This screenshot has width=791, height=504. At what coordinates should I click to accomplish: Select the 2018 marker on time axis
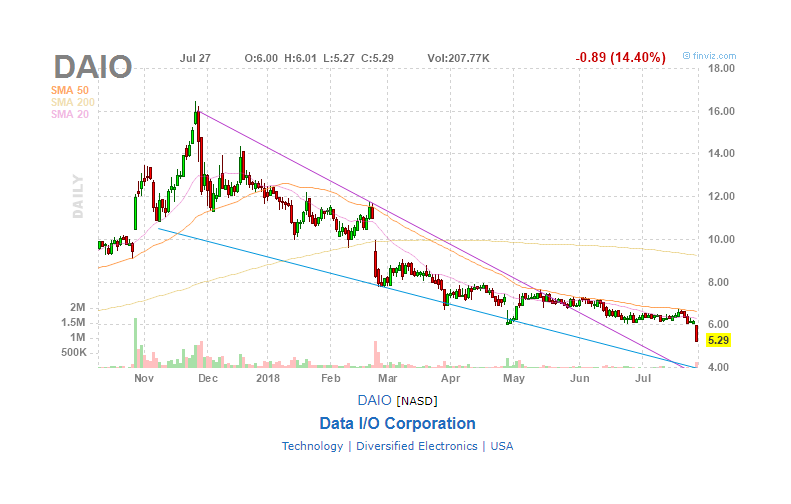pos(267,378)
